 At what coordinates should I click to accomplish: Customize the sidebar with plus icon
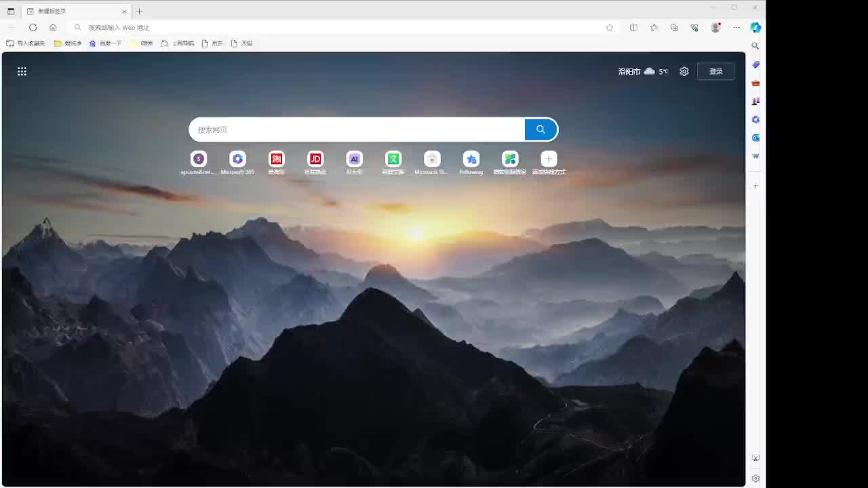pyautogui.click(x=755, y=186)
